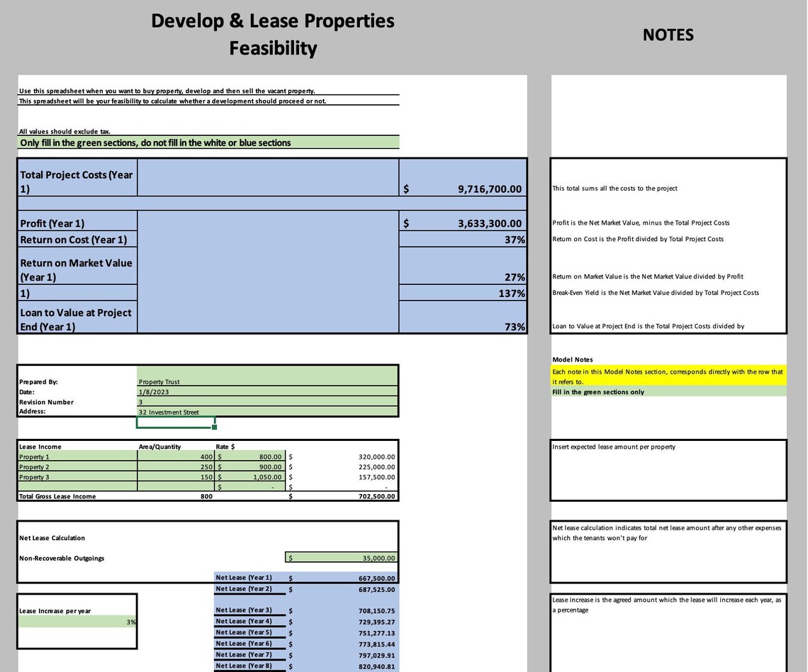The height and width of the screenshot is (672, 808).
Task: Select Property 2 area quantity cell 250
Action: (177, 466)
